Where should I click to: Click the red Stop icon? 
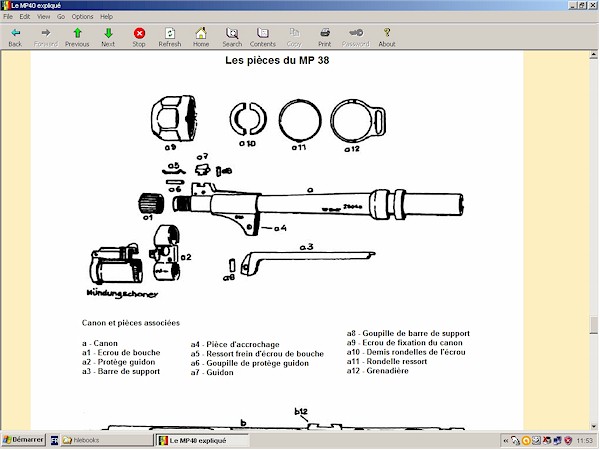tap(139, 33)
